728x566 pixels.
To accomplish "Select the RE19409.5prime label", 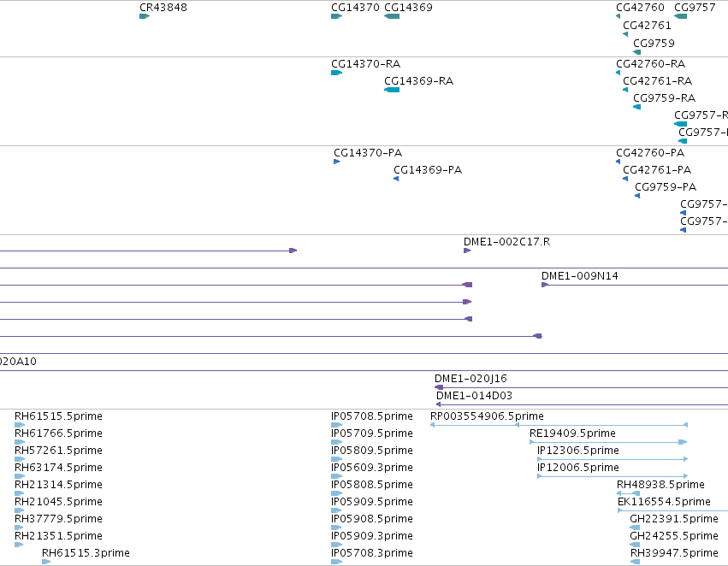I will coord(572,433).
